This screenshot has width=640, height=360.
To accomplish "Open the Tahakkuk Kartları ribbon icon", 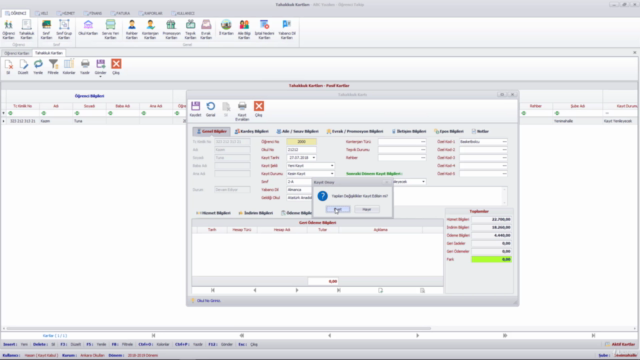I will (27, 30).
